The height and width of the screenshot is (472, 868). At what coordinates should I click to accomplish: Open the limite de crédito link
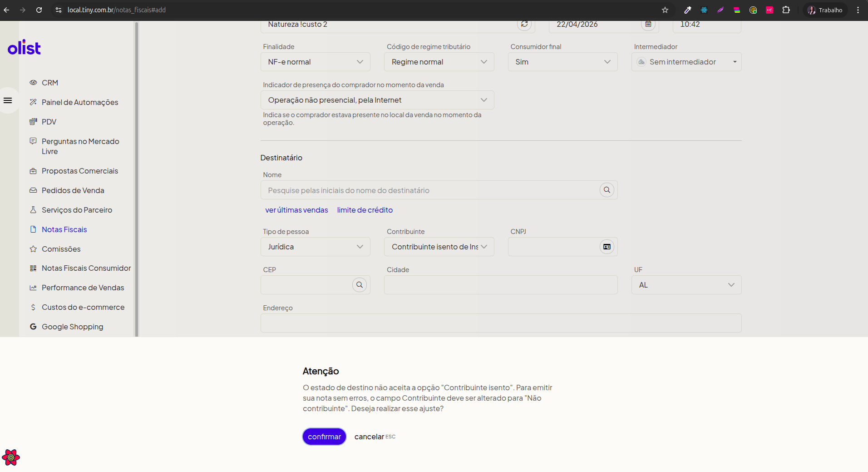[x=365, y=210]
